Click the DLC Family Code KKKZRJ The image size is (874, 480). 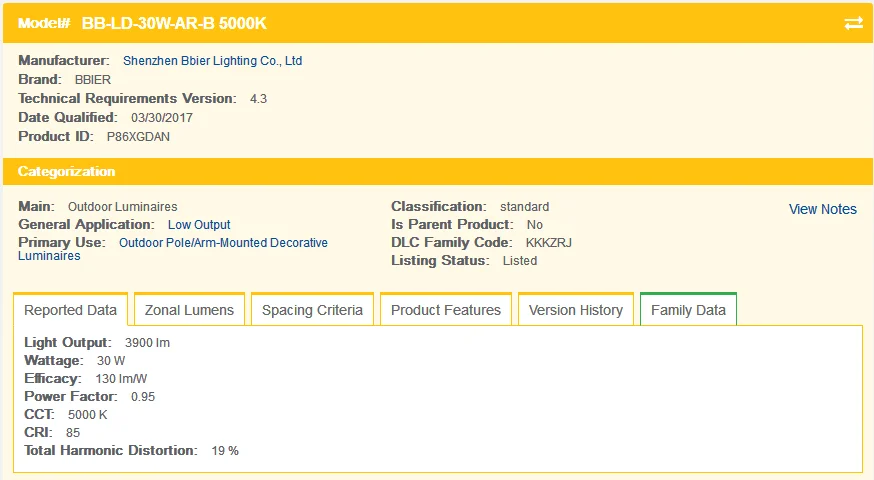coord(548,243)
